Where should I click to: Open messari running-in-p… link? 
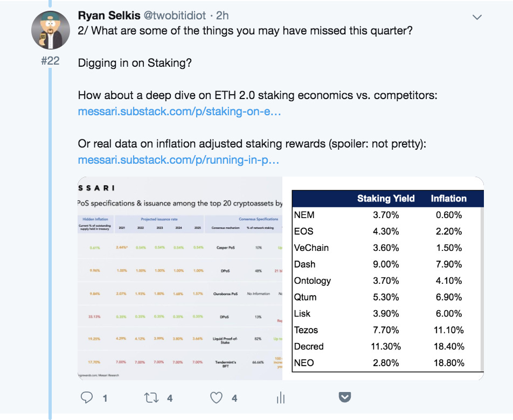coord(178,160)
